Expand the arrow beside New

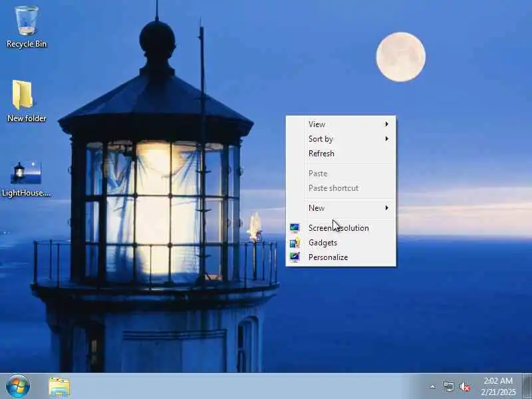[386, 207]
